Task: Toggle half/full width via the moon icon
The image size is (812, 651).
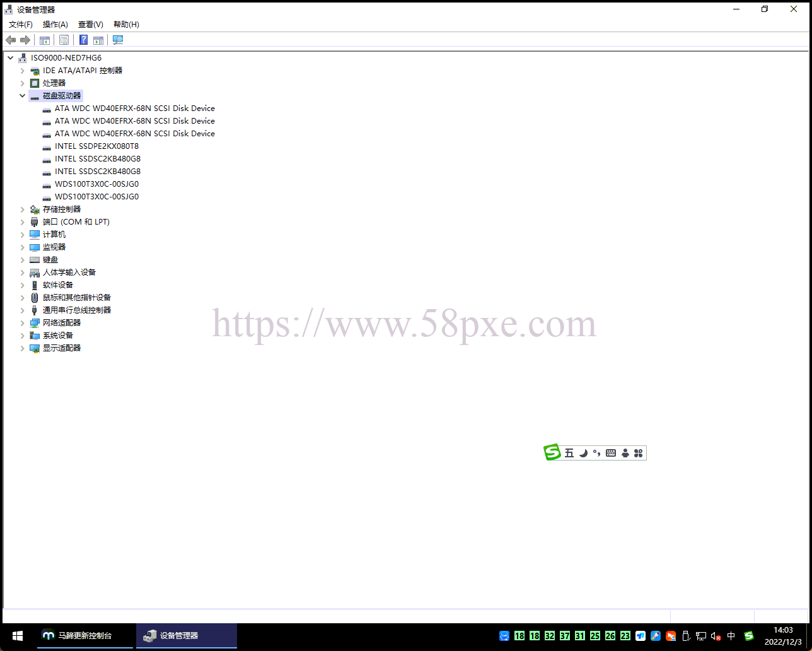Action: (x=583, y=453)
